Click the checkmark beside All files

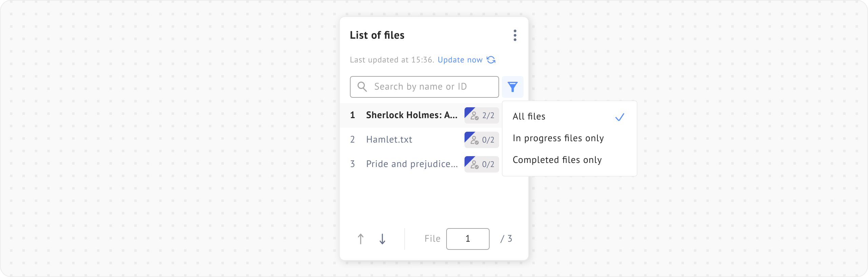coord(619,117)
